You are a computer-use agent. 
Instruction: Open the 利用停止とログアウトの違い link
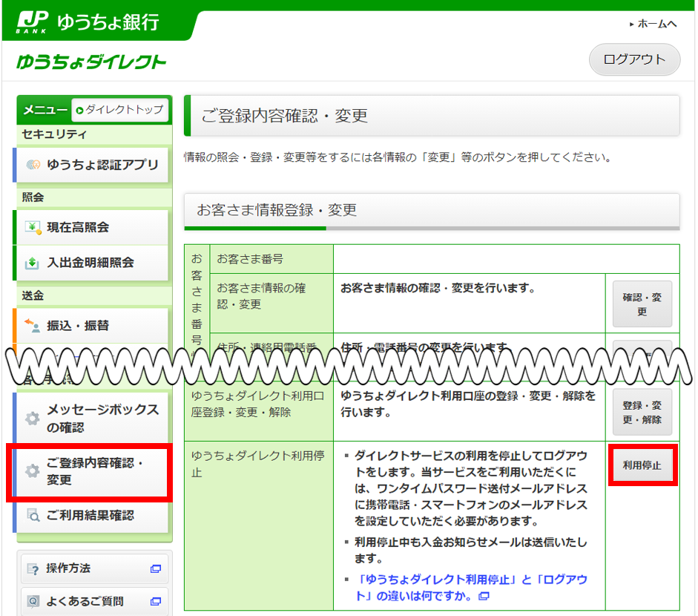pyautogui.click(x=471, y=588)
